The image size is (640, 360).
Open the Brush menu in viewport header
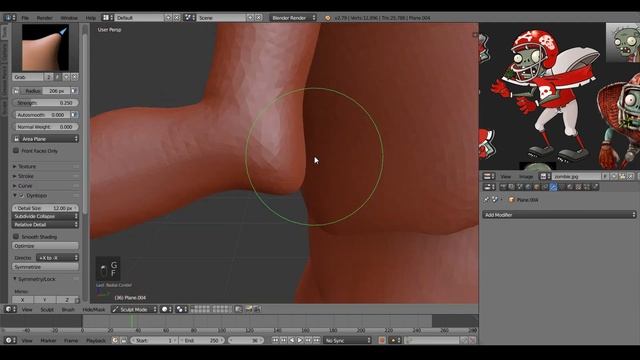tap(68, 309)
